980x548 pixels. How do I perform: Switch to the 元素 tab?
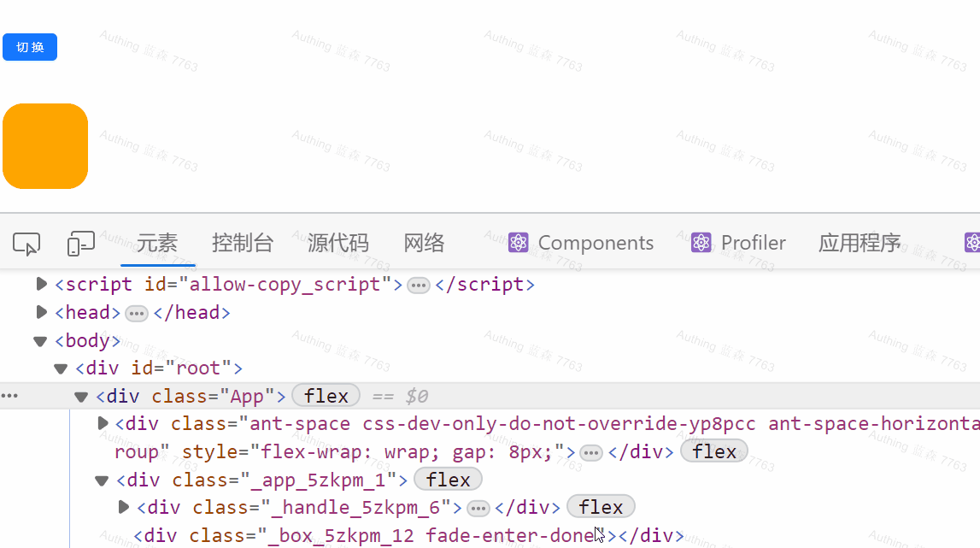pyautogui.click(x=157, y=243)
